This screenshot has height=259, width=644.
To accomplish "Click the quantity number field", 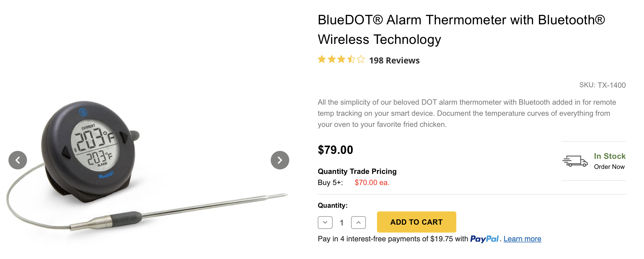I will (x=342, y=223).
